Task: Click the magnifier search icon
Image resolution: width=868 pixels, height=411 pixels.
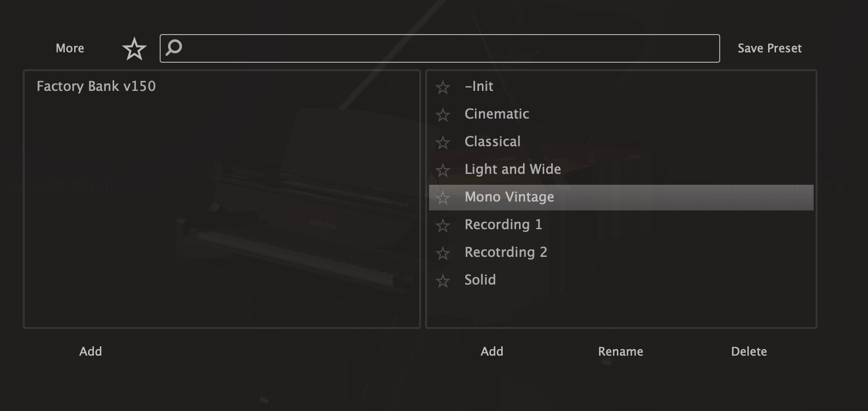Action: (x=174, y=48)
